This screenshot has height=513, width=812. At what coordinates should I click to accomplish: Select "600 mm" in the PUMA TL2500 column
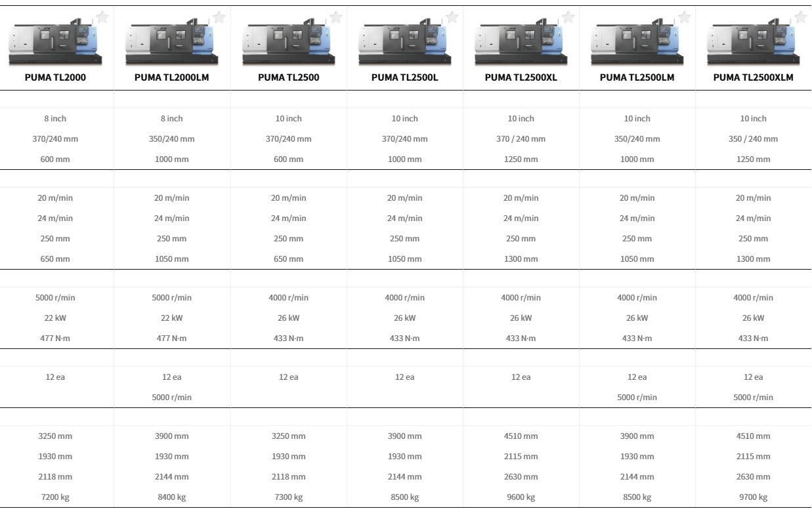288,159
